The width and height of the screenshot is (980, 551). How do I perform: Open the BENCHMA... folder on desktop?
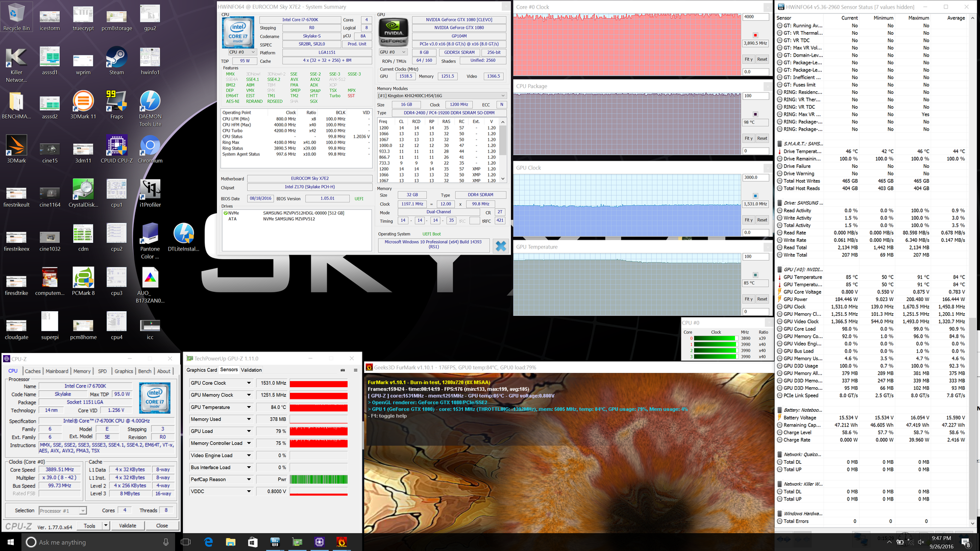pos(16,105)
